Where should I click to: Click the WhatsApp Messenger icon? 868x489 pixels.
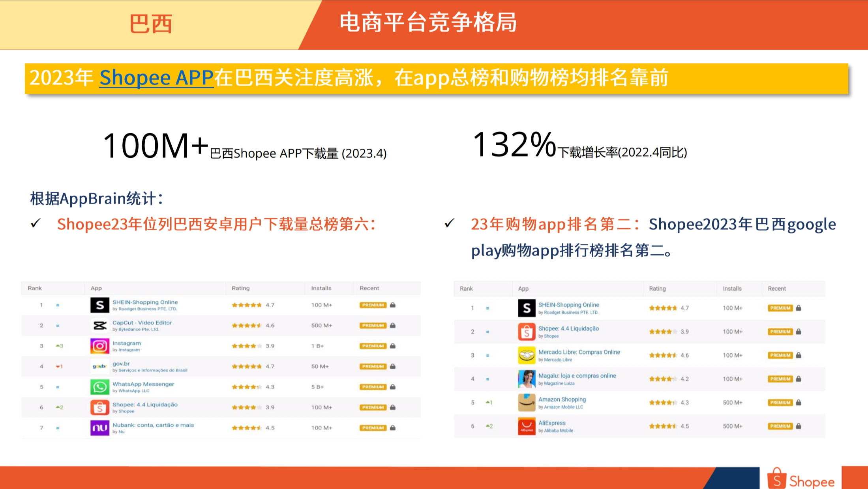click(100, 387)
